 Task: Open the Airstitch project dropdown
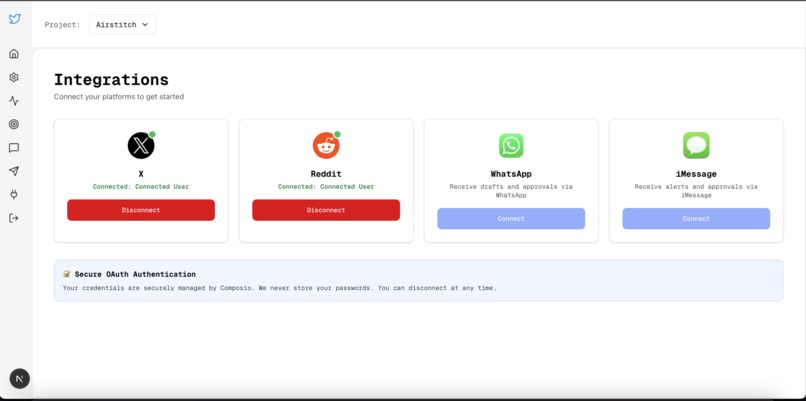click(x=122, y=25)
